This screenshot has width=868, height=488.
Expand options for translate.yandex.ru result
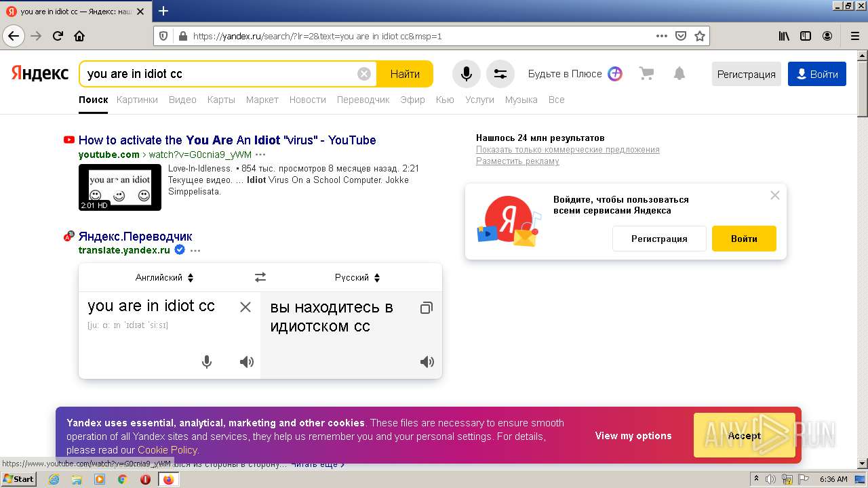tap(195, 251)
